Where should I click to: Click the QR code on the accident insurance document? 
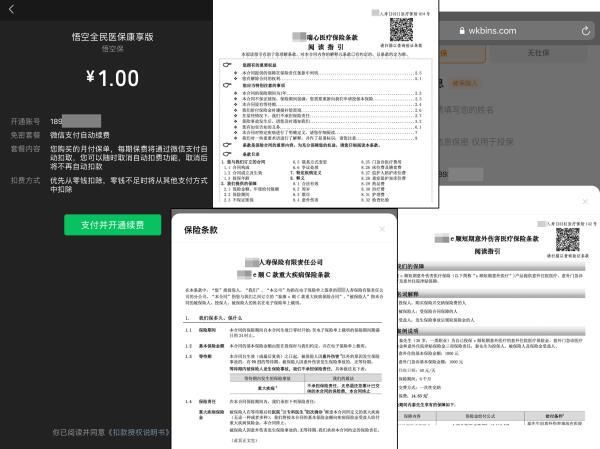pyautogui.click(x=567, y=240)
